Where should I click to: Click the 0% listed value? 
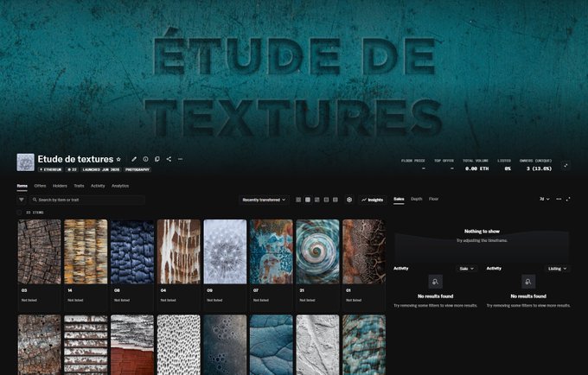click(508, 168)
